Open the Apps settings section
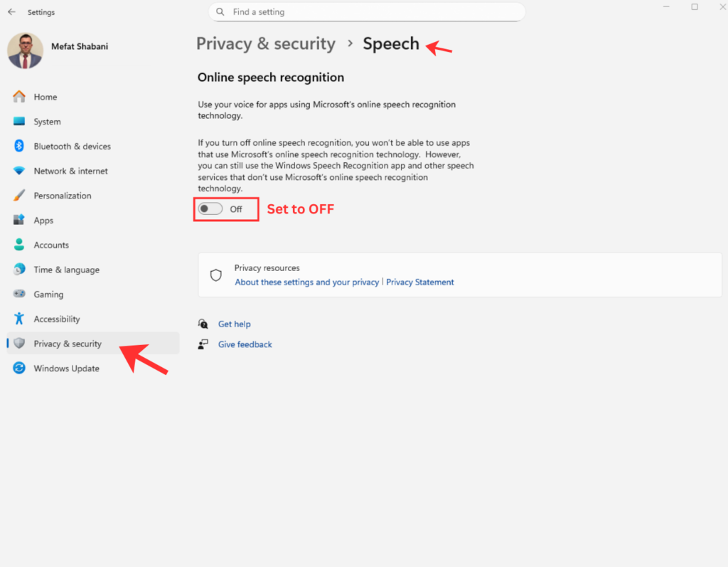Image resolution: width=728 pixels, height=567 pixels. (x=43, y=221)
